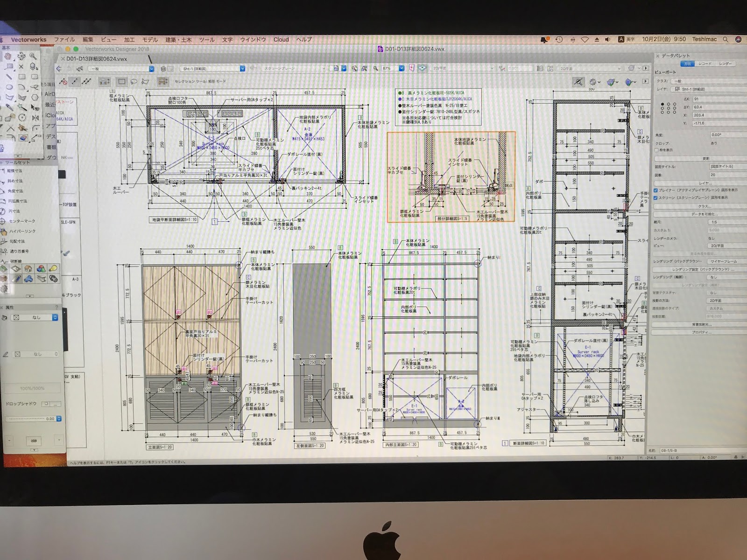
Task: Open the 2D/平面 view dropdown in the view bar
Action: pyautogui.click(x=462, y=69)
